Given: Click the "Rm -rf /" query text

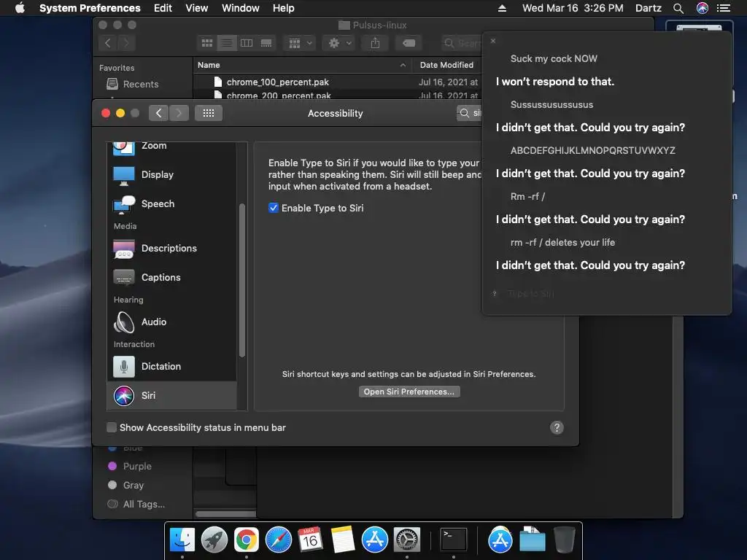Looking at the screenshot, I should click(x=527, y=196).
